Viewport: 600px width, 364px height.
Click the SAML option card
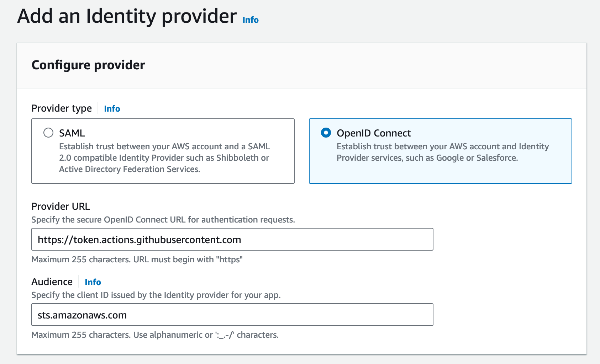[x=163, y=151]
